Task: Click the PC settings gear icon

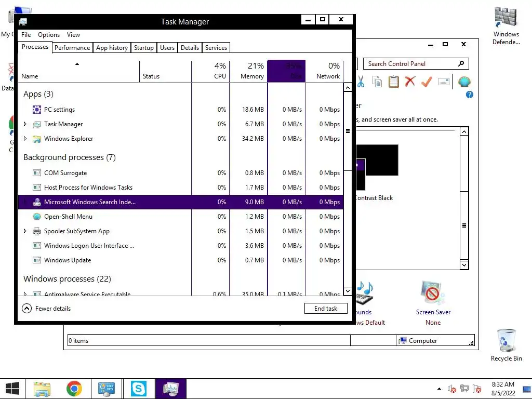Action: point(37,110)
